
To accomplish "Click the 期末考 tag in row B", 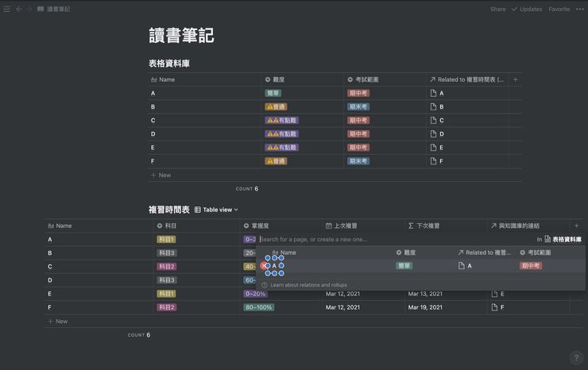I will (x=358, y=107).
